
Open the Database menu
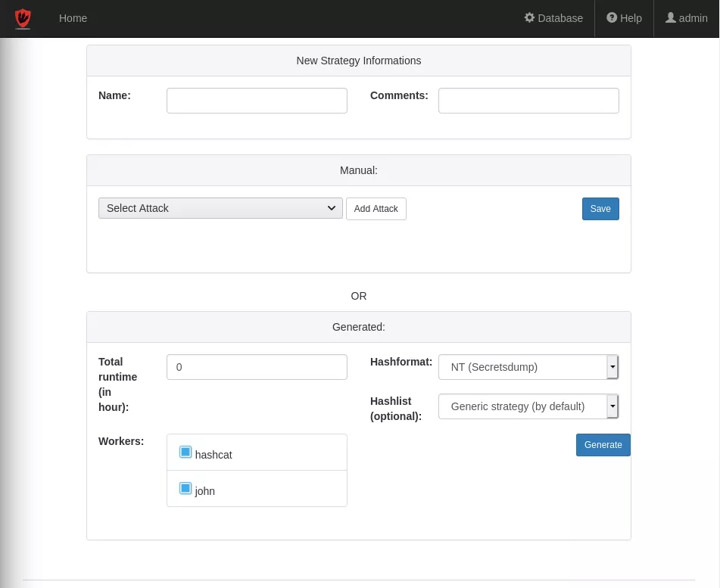pos(553,18)
